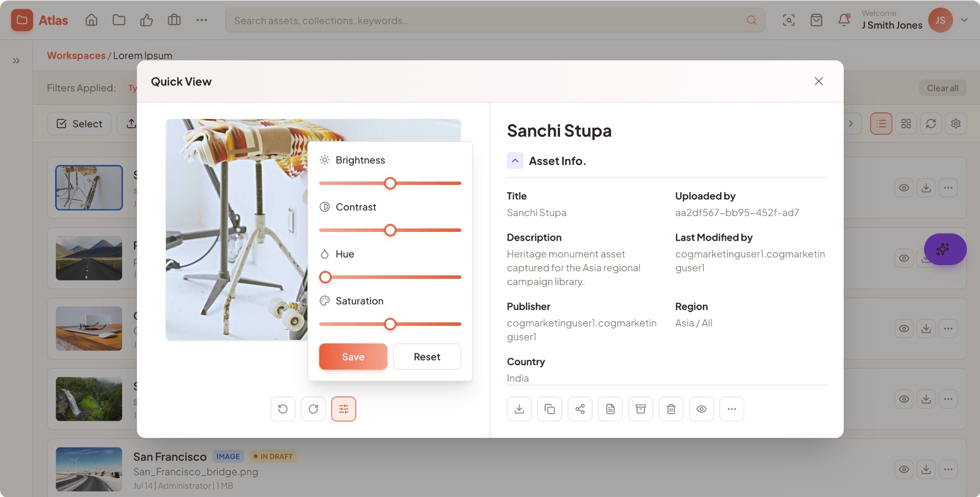The width and height of the screenshot is (980, 497).
Task: Open the account dropdown chevron
Action: coord(964,20)
